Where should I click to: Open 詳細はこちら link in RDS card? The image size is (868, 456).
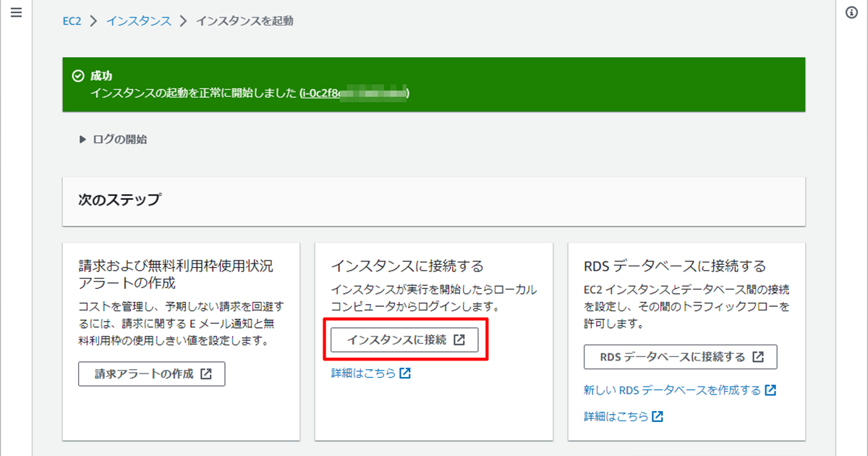click(x=624, y=416)
